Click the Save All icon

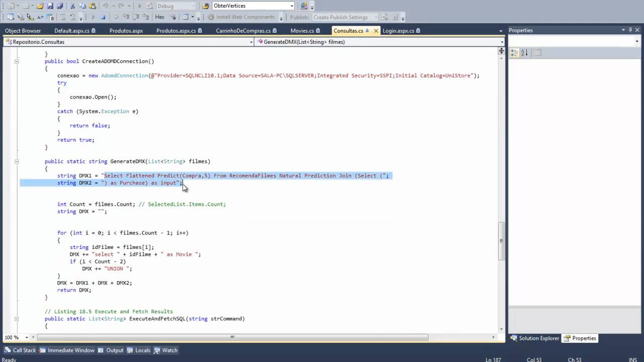(x=60, y=6)
